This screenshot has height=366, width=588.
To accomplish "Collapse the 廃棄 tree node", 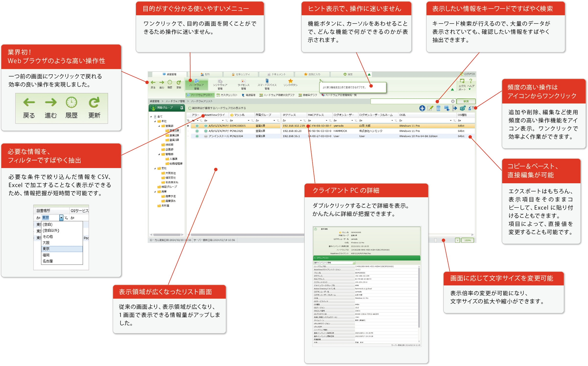I will coord(155,192).
